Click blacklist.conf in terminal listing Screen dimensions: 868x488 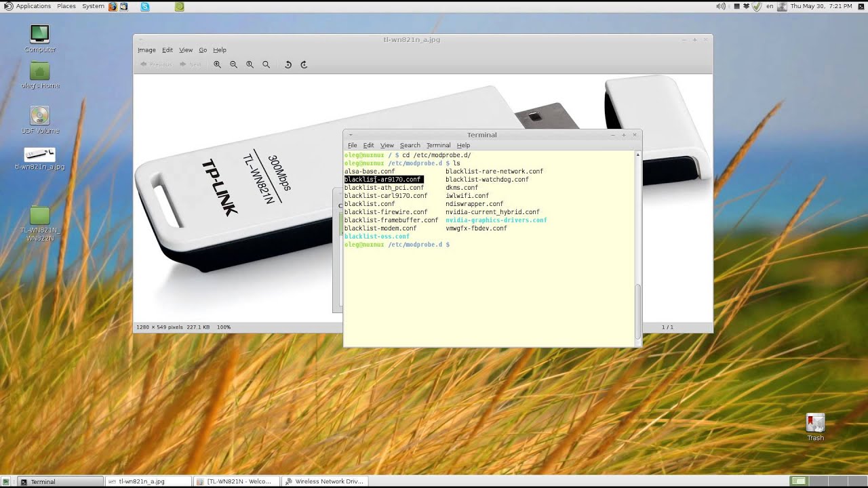pos(370,204)
